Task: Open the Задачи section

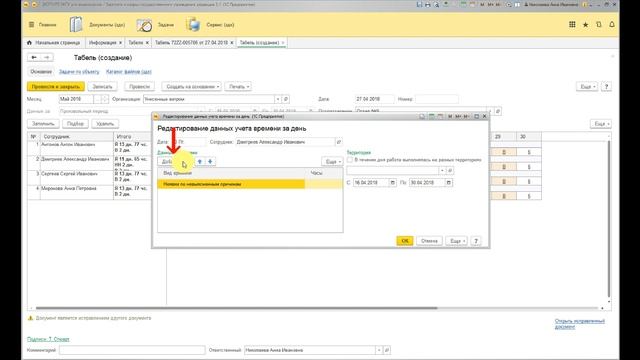Action: coord(155,25)
